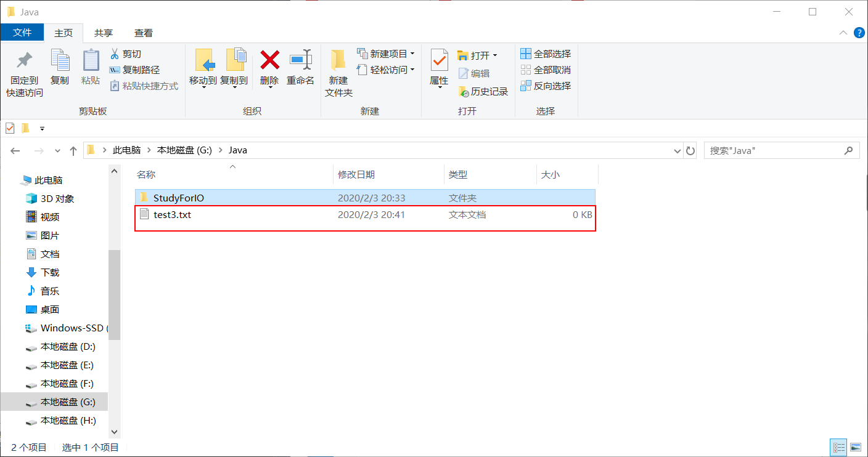Click the Rename icon
Screen dimensions: 868x457
pyautogui.click(x=301, y=60)
